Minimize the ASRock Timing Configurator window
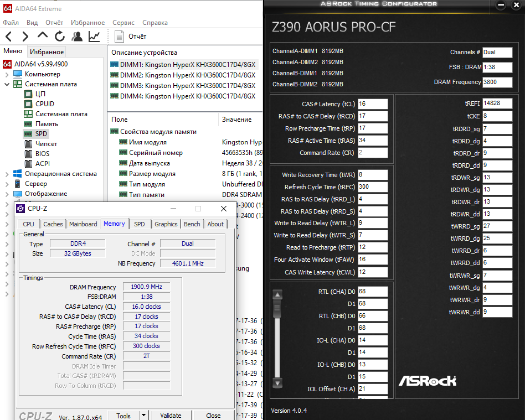525x420 pixels. tap(501, 5)
